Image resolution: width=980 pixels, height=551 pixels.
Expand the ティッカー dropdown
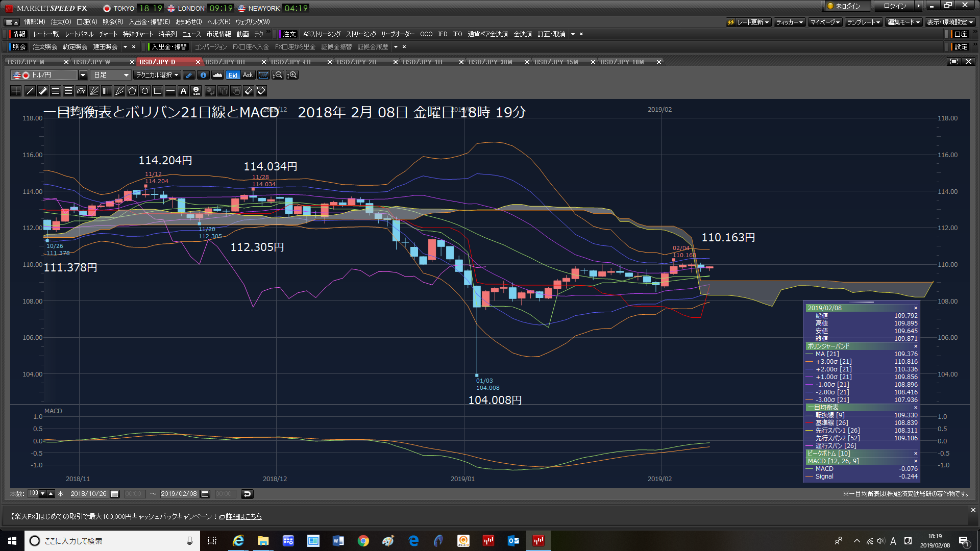click(x=790, y=22)
